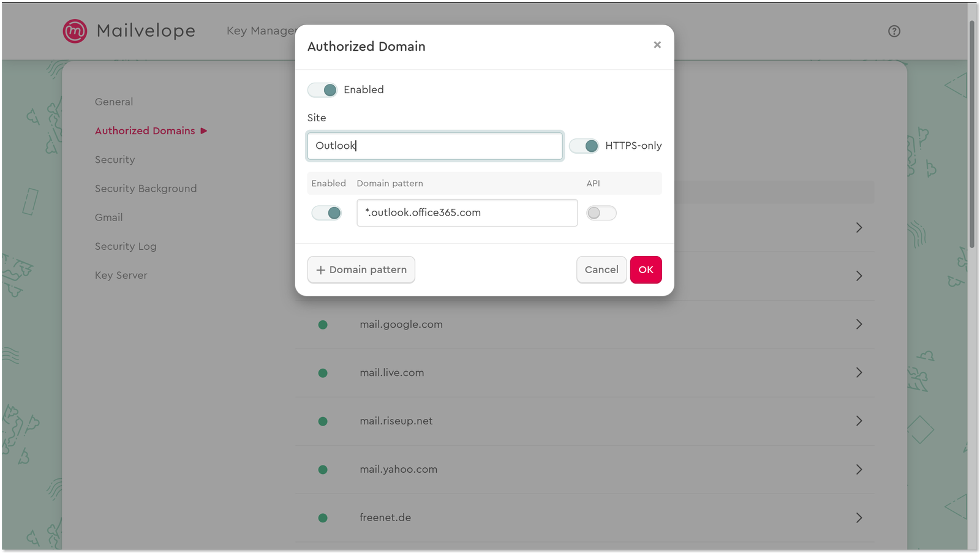This screenshot has height=553, width=980.
Task: Cancel the Authorized Domain dialog
Action: click(x=601, y=269)
